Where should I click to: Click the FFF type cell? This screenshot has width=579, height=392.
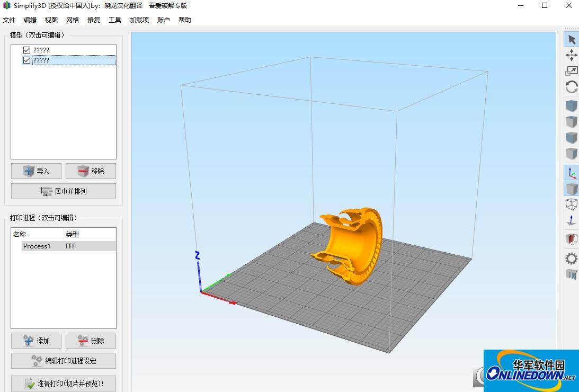click(70, 246)
